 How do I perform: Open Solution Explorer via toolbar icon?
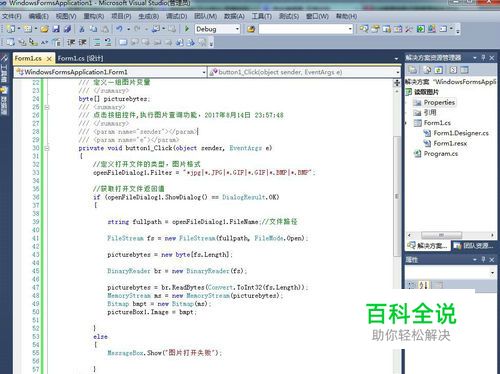click(364, 29)
